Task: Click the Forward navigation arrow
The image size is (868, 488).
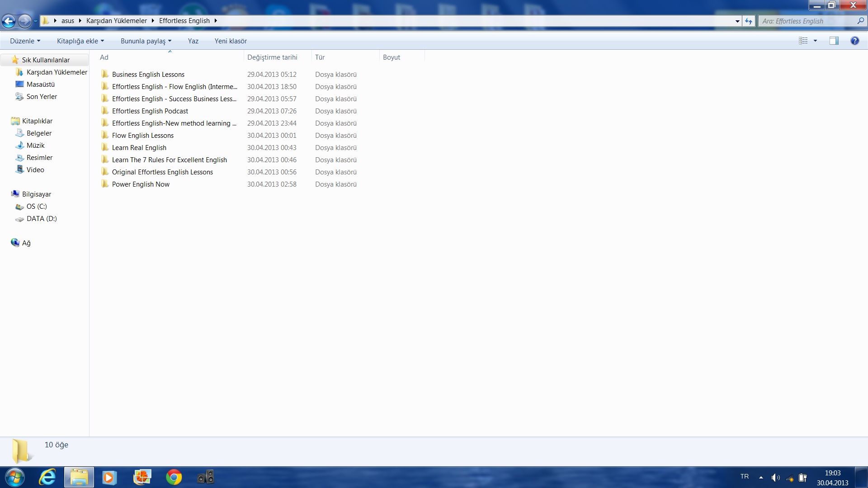Action: (x=25, y=21)
